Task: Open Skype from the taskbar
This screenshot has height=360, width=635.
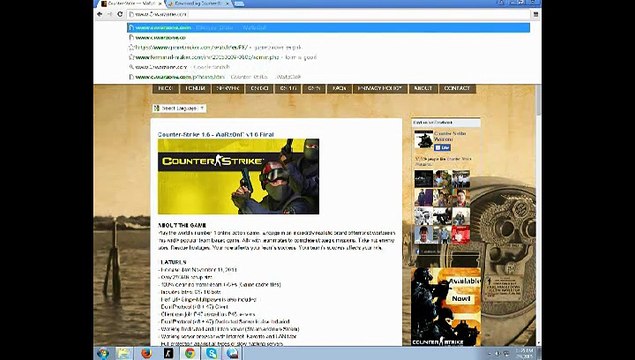Action: pyautogui.click(x=211, y=354)
